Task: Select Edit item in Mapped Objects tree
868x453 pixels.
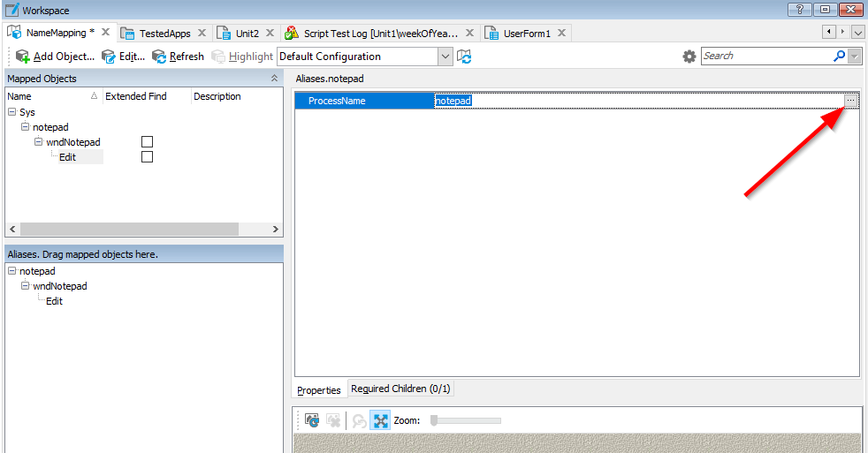Action: 67,157
